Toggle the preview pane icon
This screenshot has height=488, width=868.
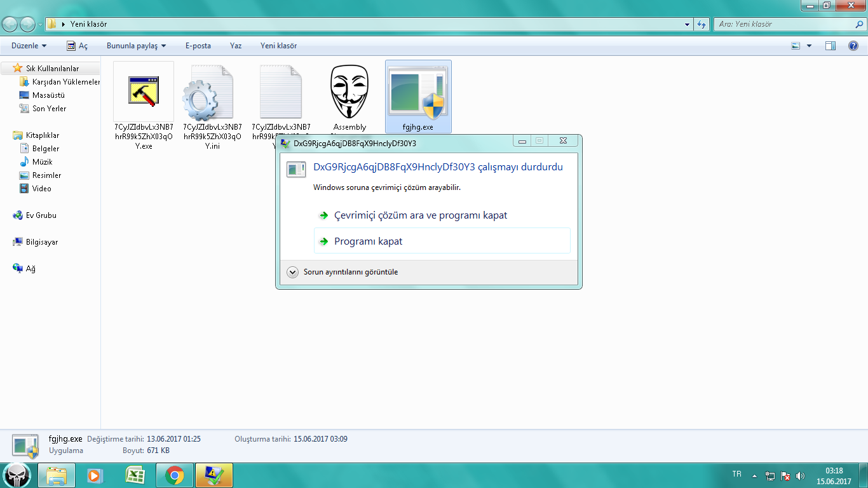click(x=831, y=46)
